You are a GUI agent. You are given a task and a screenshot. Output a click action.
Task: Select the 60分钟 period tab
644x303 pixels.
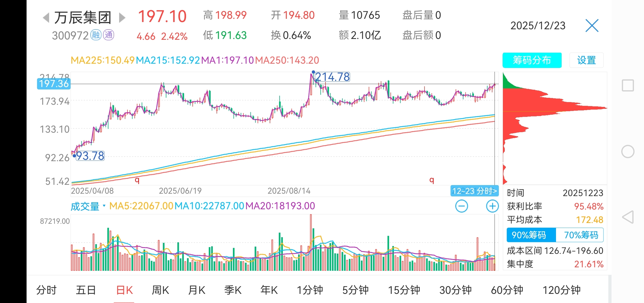(507, 290)
